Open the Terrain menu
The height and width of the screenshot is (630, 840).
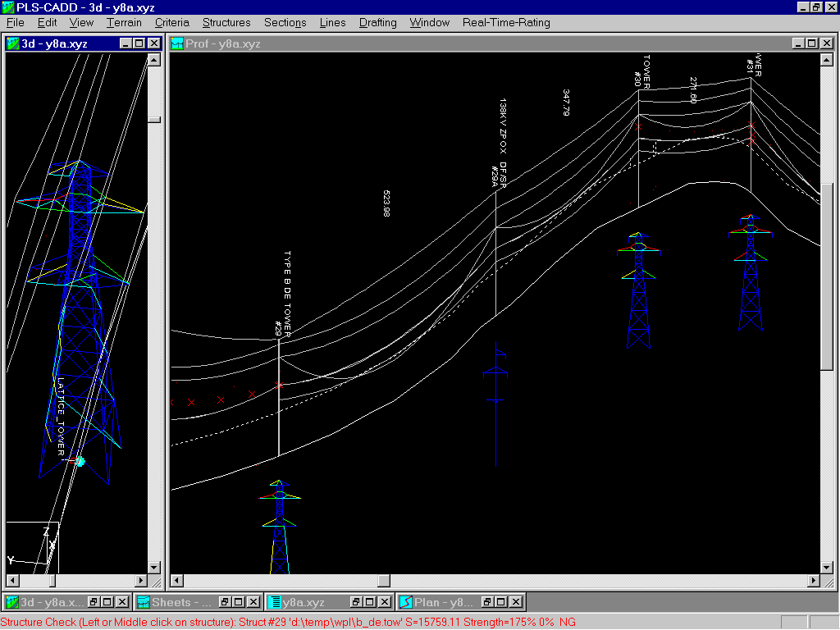(x=124, y=23)
